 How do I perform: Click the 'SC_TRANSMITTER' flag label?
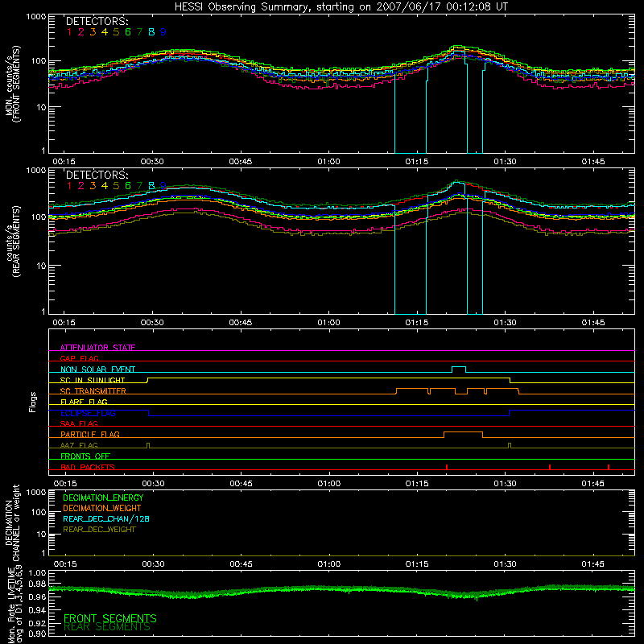point(93,391)
